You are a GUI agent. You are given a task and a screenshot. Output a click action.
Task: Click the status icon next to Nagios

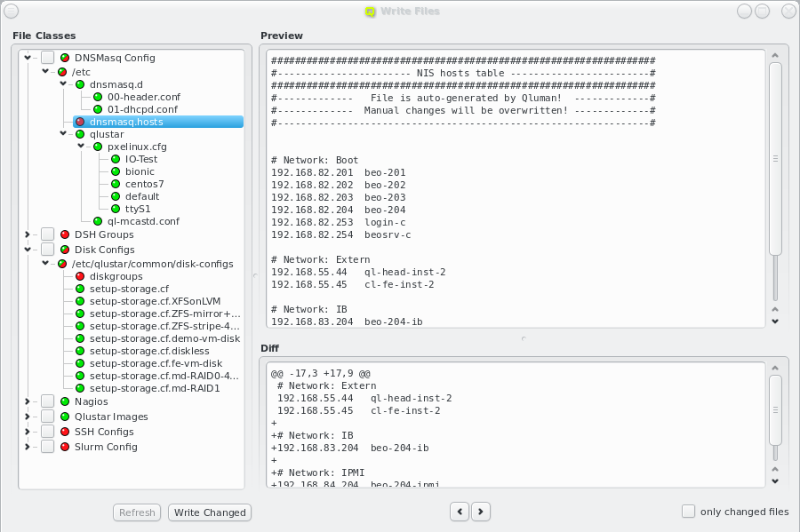pos(65,401)
